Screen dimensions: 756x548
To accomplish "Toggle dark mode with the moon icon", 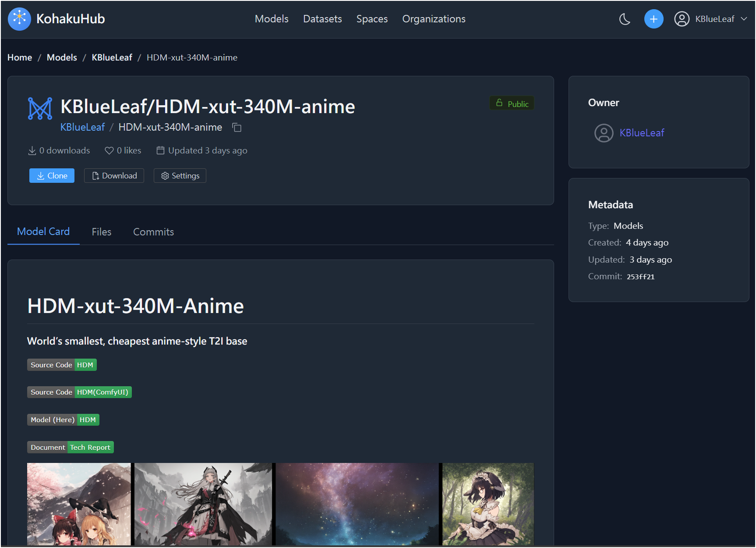I will pyautogui.click(x=625, y=19).
